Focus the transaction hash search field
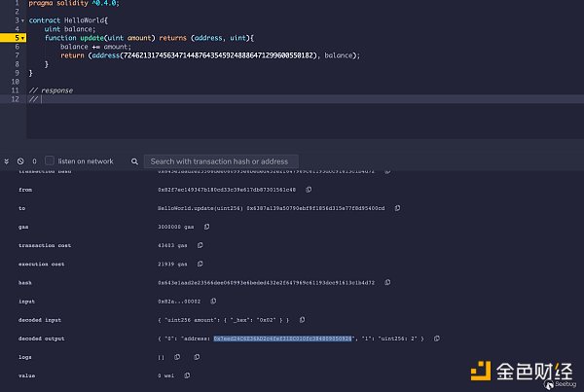This screenshot has width=584, height=392. (243, 160)
